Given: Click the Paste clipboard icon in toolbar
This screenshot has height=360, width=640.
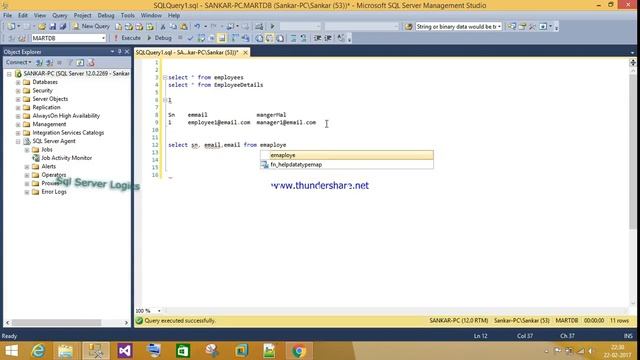Looking at the screenshot, I should (x=184, y=27).
